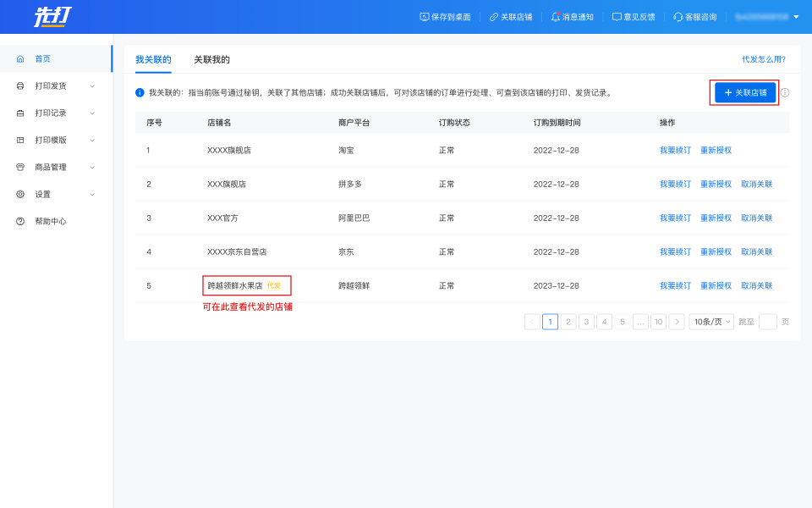The height and width of the screenshot is (508, 812).
Task: Click the blue 关联店铺 button
Action: click(x=744, y=92)
